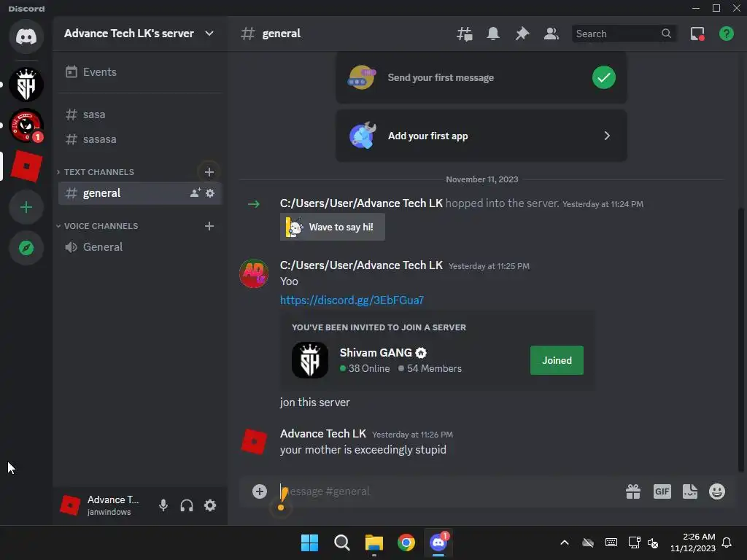This screenshot has height=560, width=747.
Task: Click Advance Tech LK username on last message
Action: (x=323, y=434)
